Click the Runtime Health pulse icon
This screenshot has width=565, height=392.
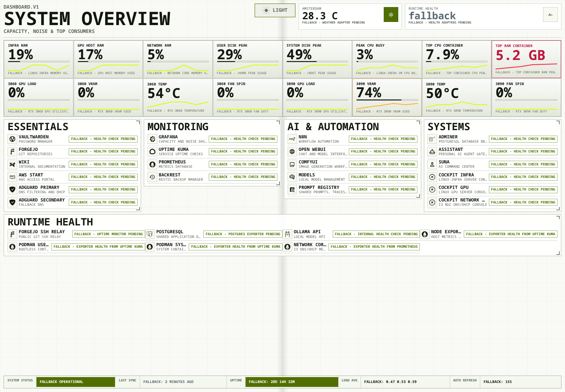(550, 15)
